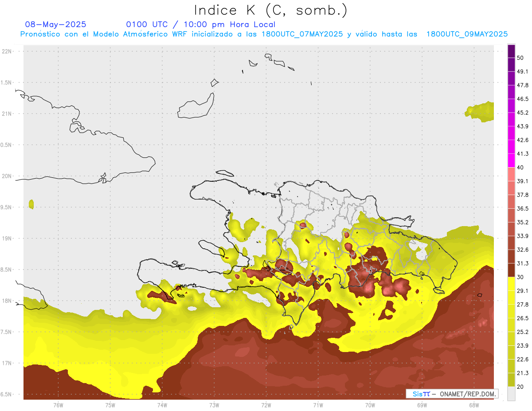Click the "20N" latitude label

(x=7, y=176)
